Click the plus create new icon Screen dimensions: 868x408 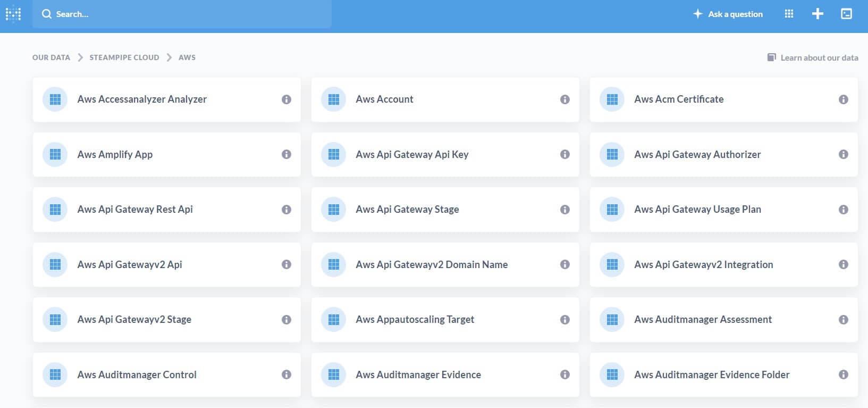point(818,14)
